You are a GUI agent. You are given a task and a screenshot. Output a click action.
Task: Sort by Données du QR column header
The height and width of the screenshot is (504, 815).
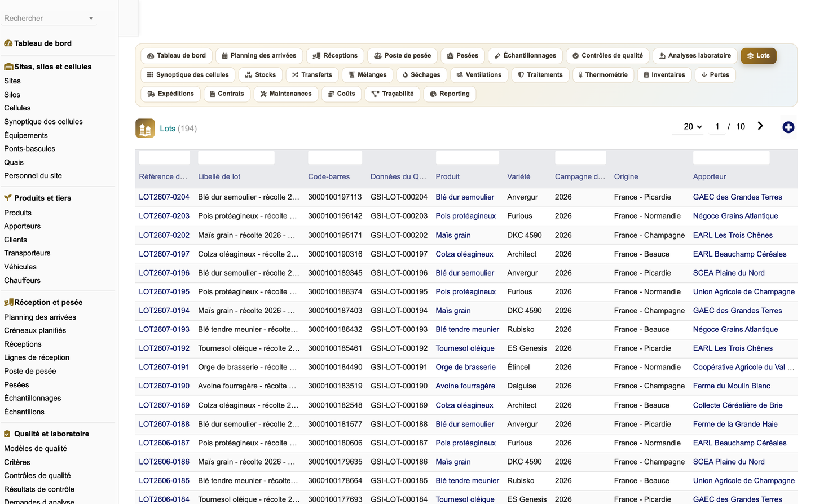(398, 177)
